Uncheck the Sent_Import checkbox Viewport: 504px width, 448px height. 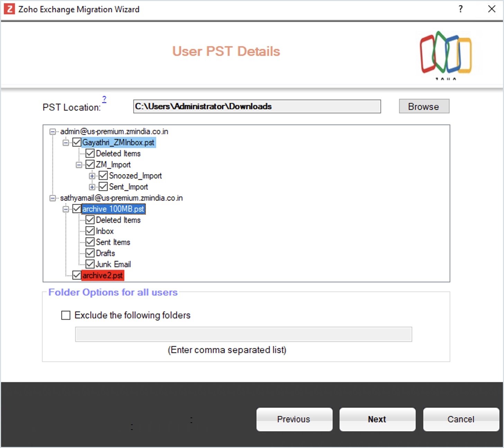pos(103,187)
